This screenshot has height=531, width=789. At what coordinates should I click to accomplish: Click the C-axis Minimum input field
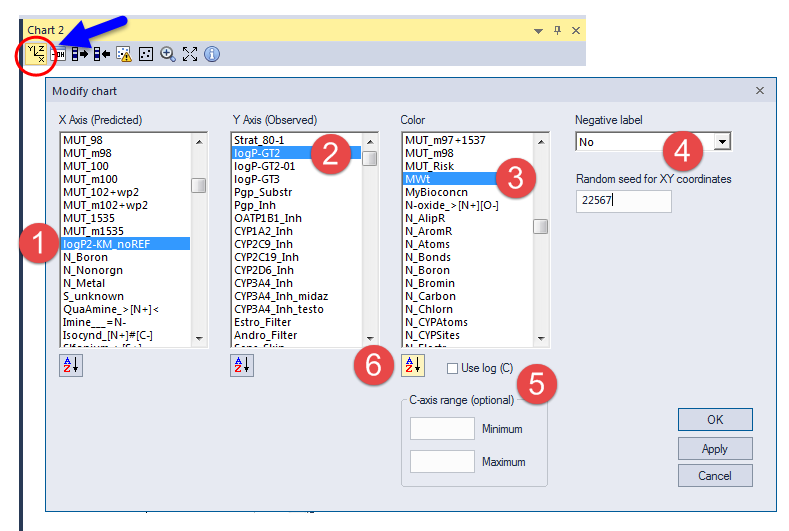[442, 429]
